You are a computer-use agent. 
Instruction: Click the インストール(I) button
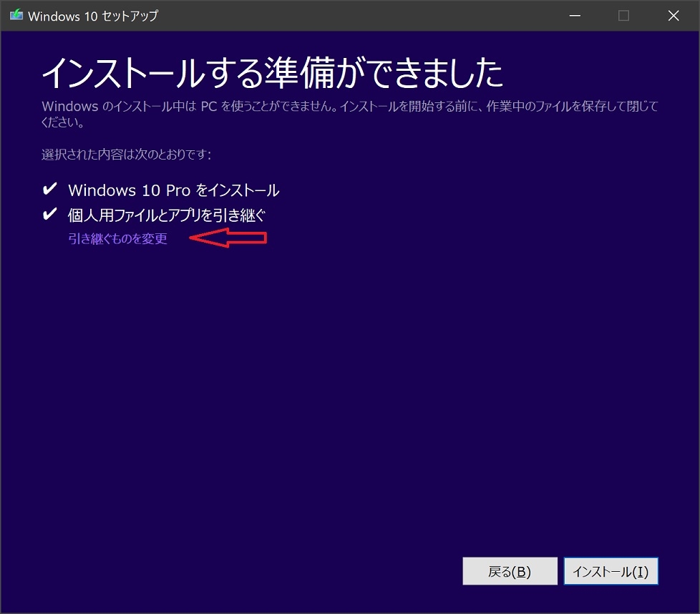pyautogui.click(x=611, y=571)
